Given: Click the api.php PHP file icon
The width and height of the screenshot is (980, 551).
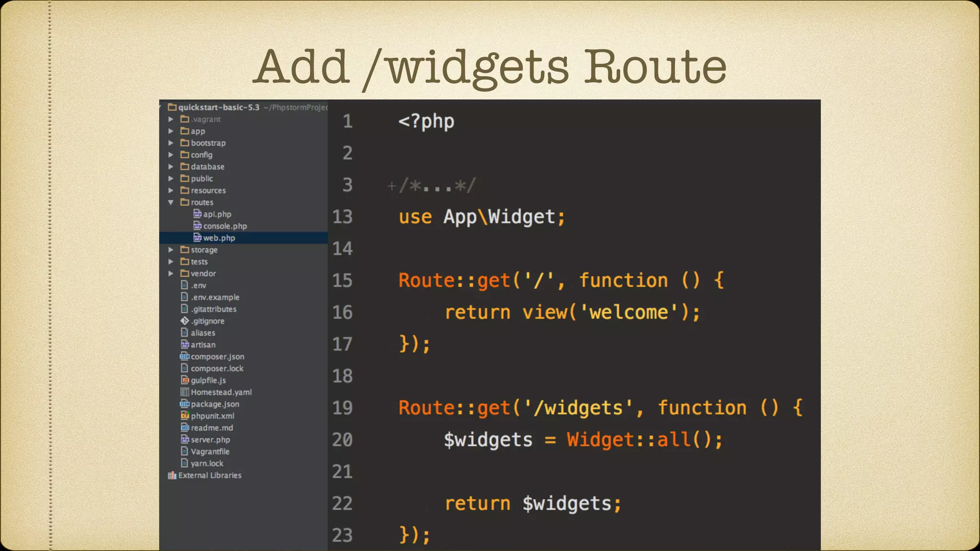Looking at the screenshot, I should tap(197, 214).
